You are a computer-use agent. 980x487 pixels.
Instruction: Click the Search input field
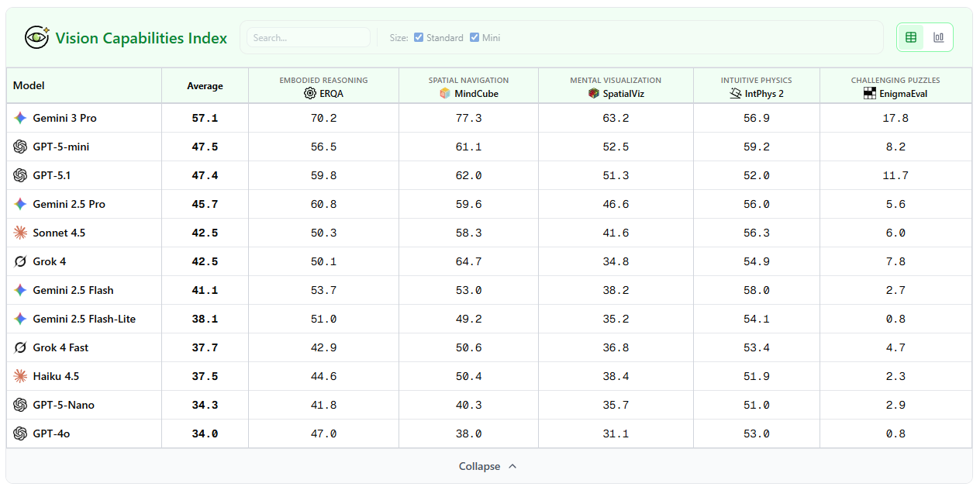(x=308, y=37)
